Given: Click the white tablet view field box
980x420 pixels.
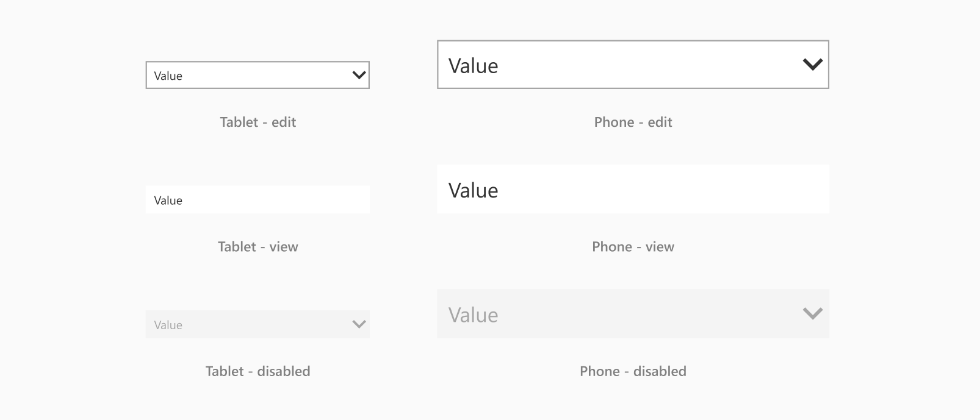Looking at the screenshot, I should (x=275, y=200).
